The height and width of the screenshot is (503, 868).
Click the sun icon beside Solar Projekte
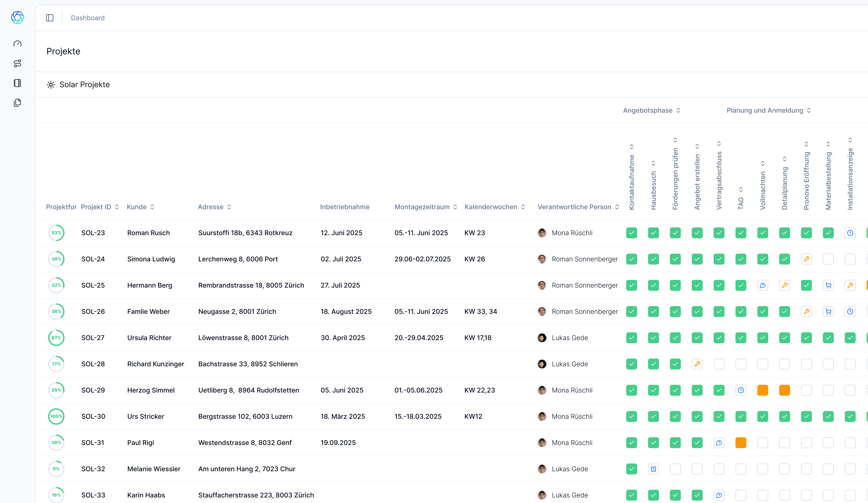(51, 85)
